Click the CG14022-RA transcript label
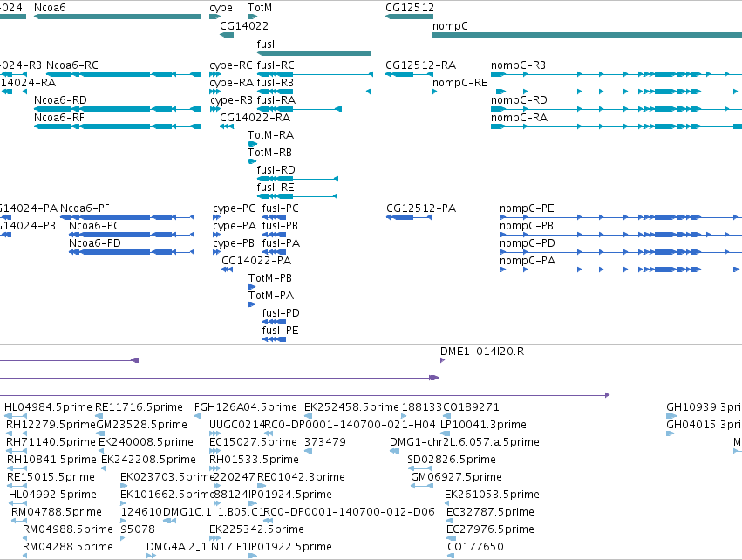The image size is (742, 560). (255, 118)
